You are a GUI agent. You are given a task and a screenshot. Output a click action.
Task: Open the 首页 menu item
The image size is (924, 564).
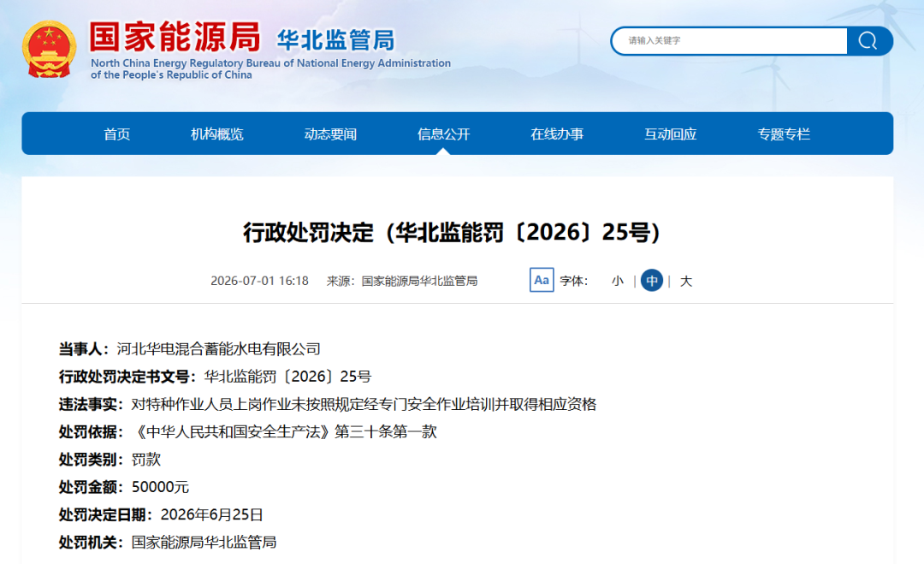click(116, 134)
